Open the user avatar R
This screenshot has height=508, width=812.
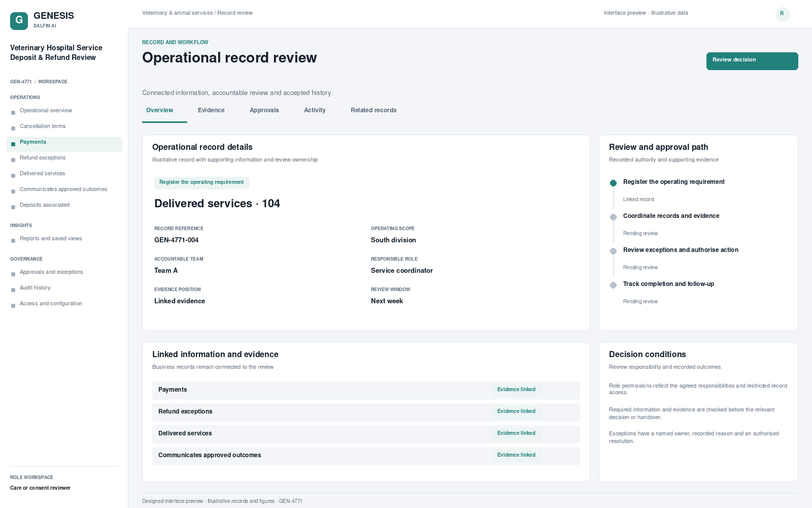pos(783,14)
